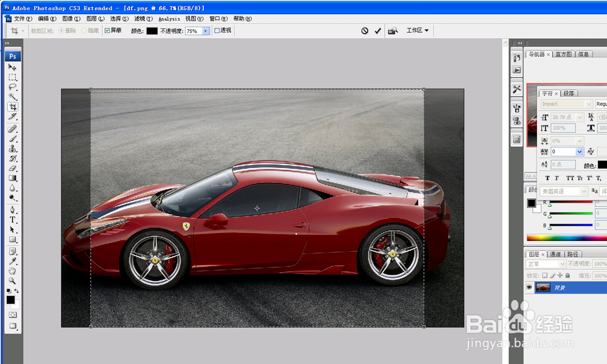Open the opacity 75% dropdown arrow
Screen dimensions: 607x364
[206, 31]
